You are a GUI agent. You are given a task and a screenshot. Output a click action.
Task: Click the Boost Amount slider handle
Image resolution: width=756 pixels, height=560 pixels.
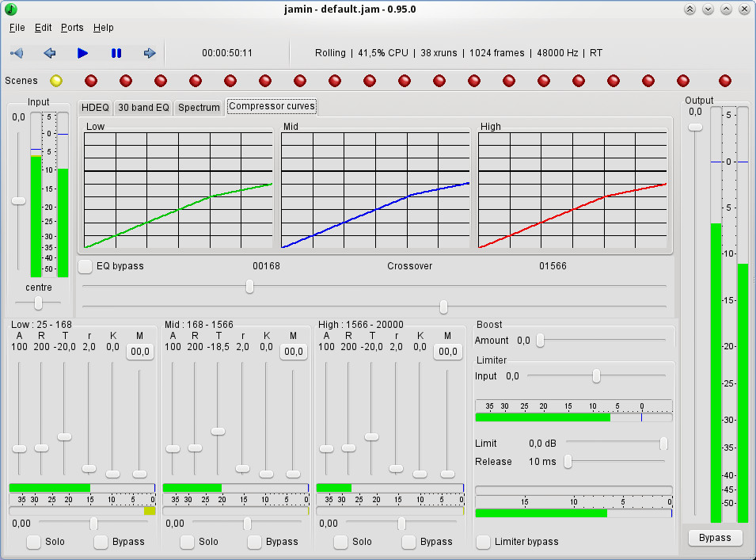pyautogui.click(x=540, y=341)
